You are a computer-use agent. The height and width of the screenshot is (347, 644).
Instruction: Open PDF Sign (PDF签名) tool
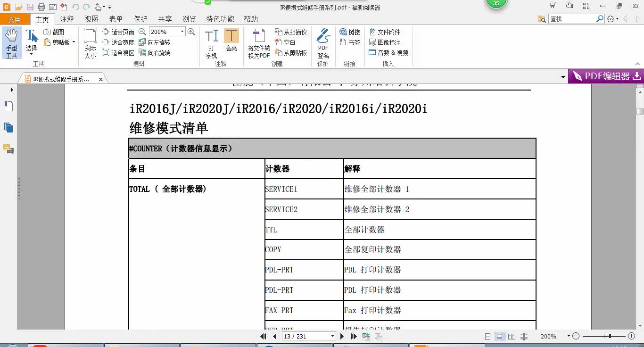coord(323,43)
